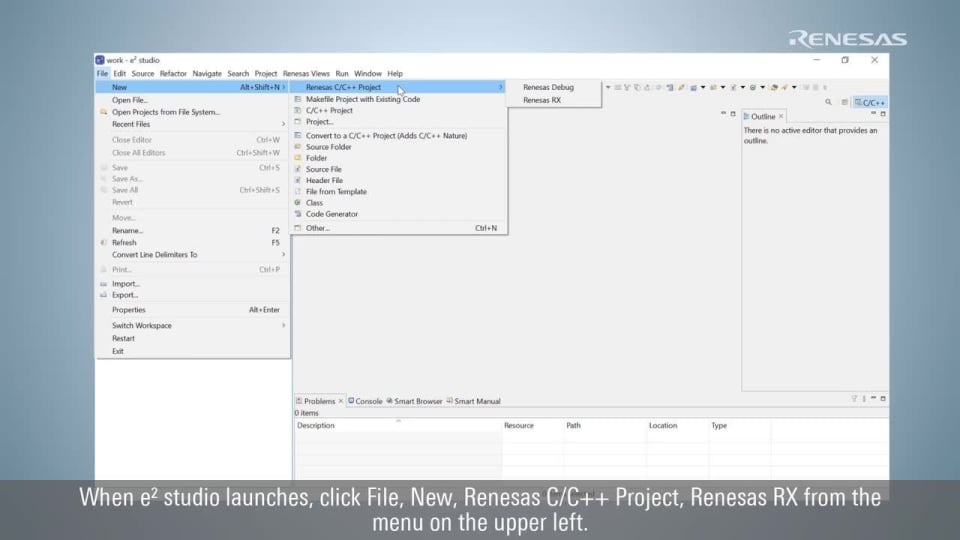Switch to the Console tab
The image size is (960, 540).
tap(365, 401)
